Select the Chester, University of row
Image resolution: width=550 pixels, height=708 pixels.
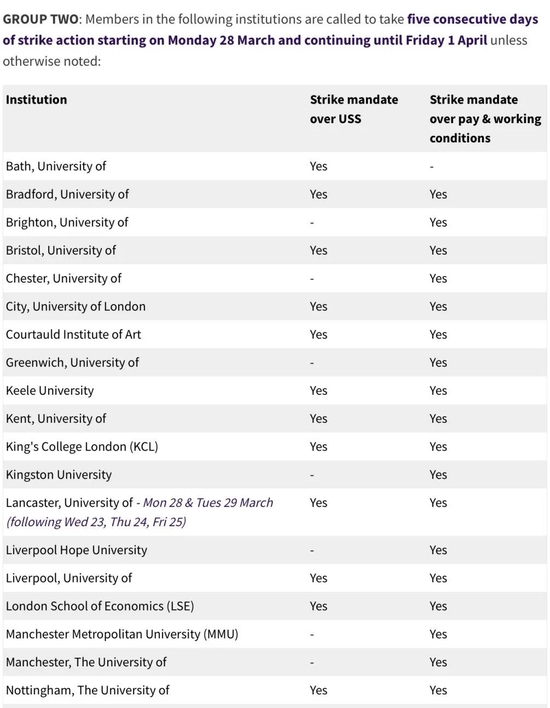pos(275,278)
